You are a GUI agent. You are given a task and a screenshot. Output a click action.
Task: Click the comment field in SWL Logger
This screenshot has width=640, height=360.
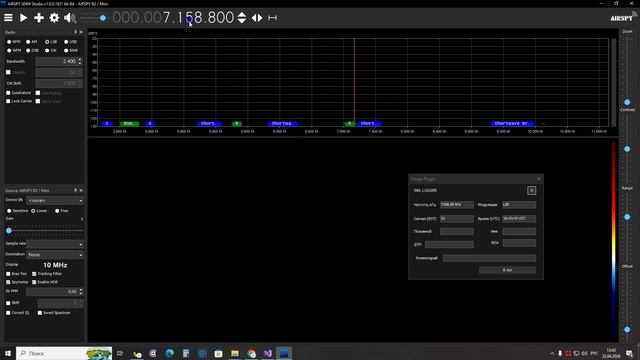click(x=489, y=258)
